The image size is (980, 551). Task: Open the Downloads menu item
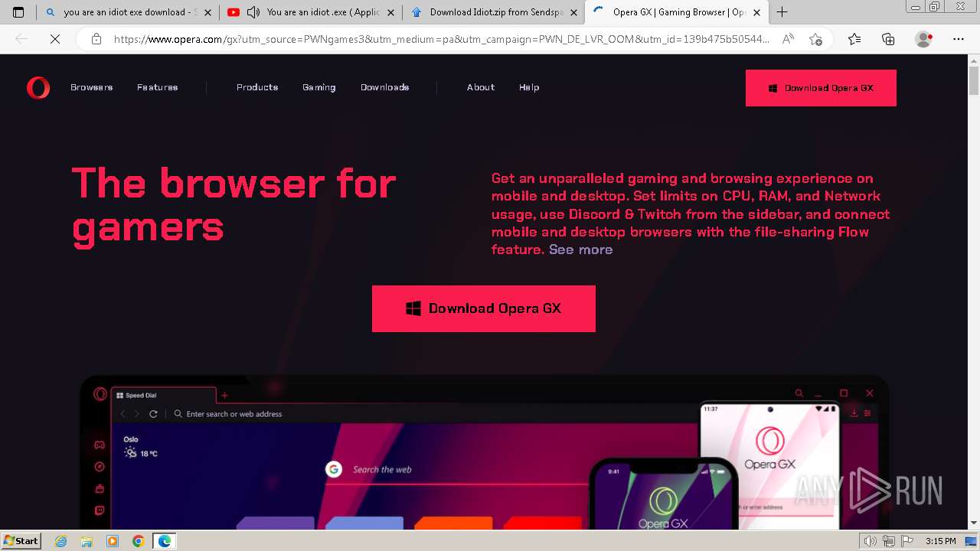[x=385, y=87]
